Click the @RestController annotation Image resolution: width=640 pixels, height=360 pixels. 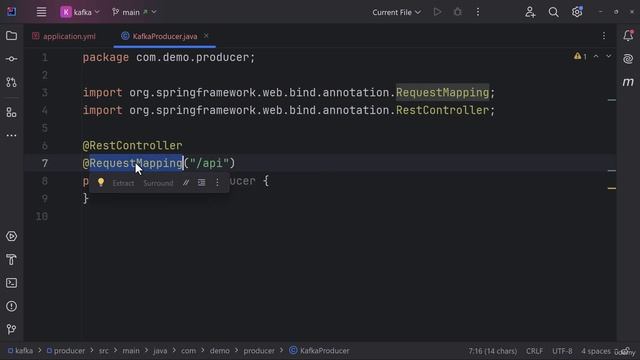tap(132, 146)
